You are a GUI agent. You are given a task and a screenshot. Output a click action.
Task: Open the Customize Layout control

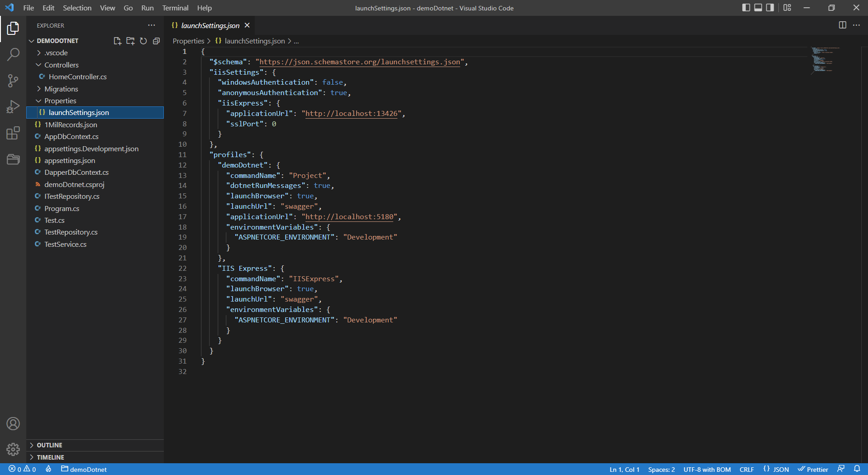tap(787, 8)
